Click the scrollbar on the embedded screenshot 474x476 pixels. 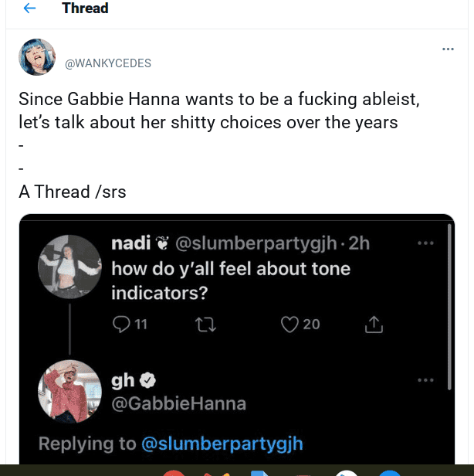449,309
